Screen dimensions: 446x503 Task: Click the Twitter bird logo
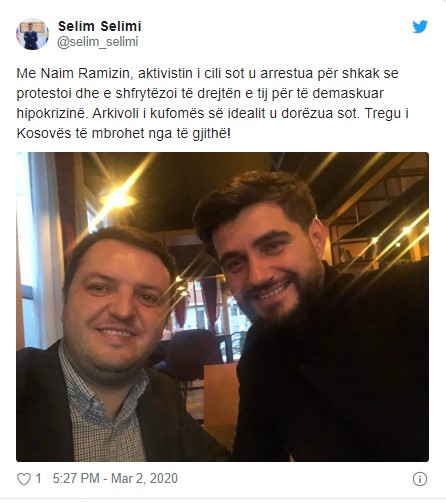click(420, 27)
